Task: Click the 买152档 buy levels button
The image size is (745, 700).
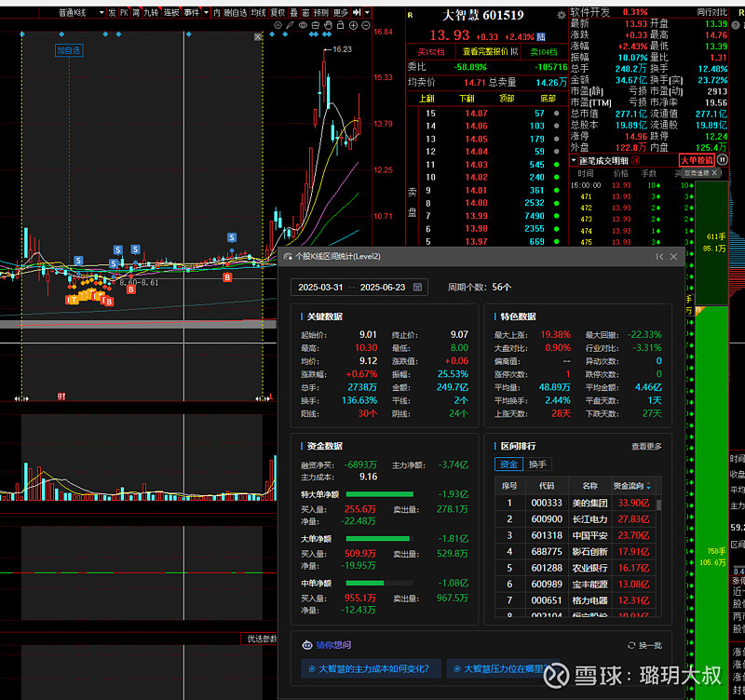Action: pos(430,52)
